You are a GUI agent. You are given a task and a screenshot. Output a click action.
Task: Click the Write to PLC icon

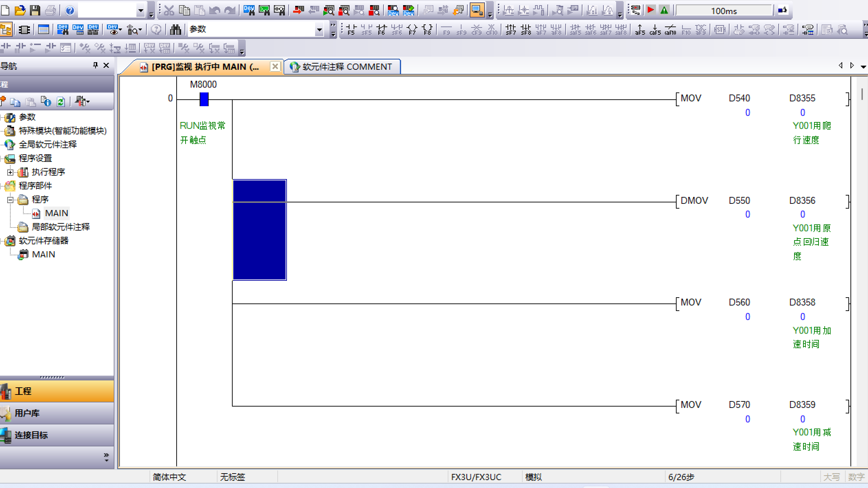pos(299,11)
